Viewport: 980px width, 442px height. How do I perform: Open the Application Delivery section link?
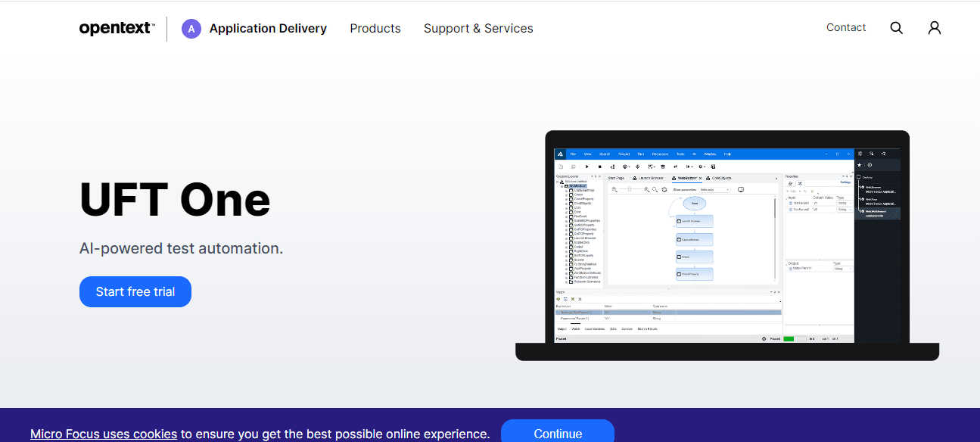tap(268, 29)
